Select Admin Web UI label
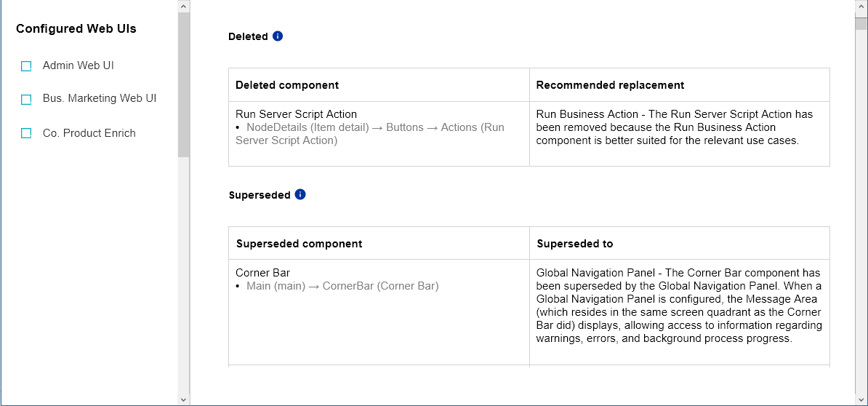The image size is (868, 406). [79, 65]
